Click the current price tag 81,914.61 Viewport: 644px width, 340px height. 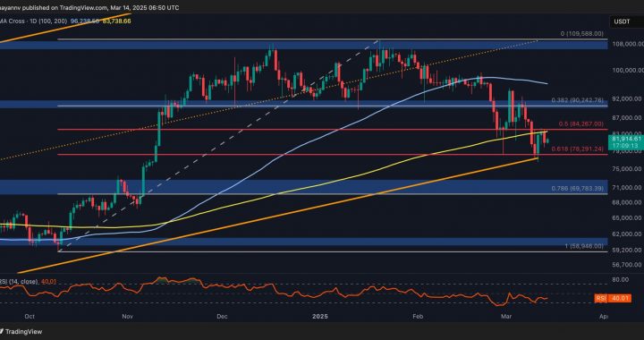(625, 141)
